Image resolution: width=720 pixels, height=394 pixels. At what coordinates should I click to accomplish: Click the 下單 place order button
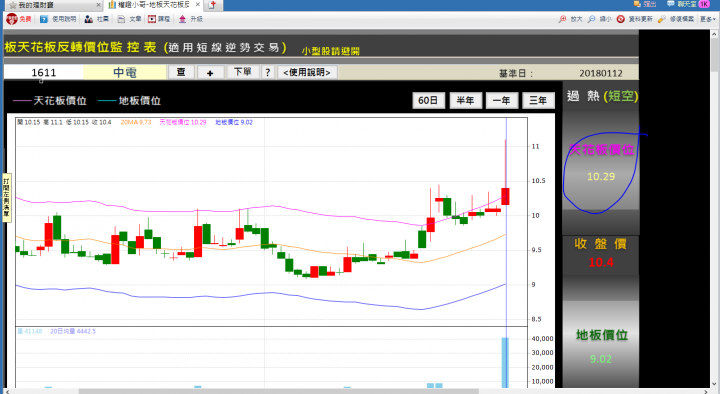point(242,72)
